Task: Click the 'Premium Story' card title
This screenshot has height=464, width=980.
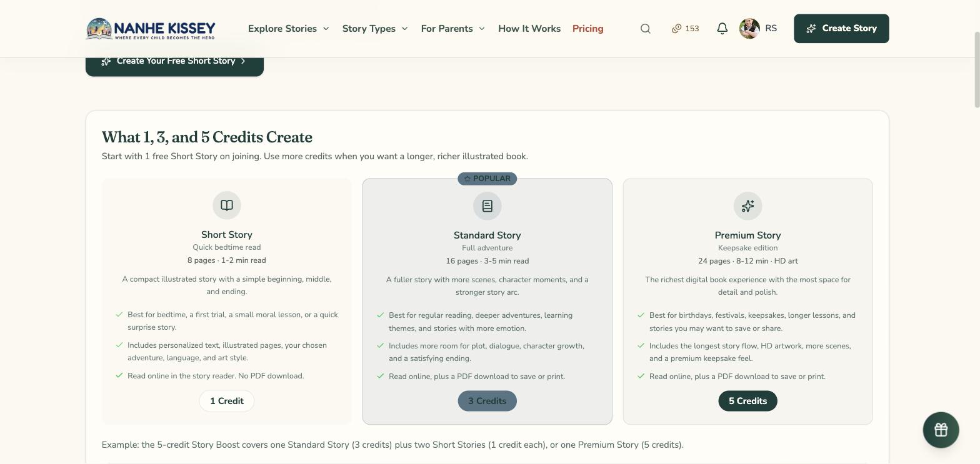Action: (x=747, y=235)
